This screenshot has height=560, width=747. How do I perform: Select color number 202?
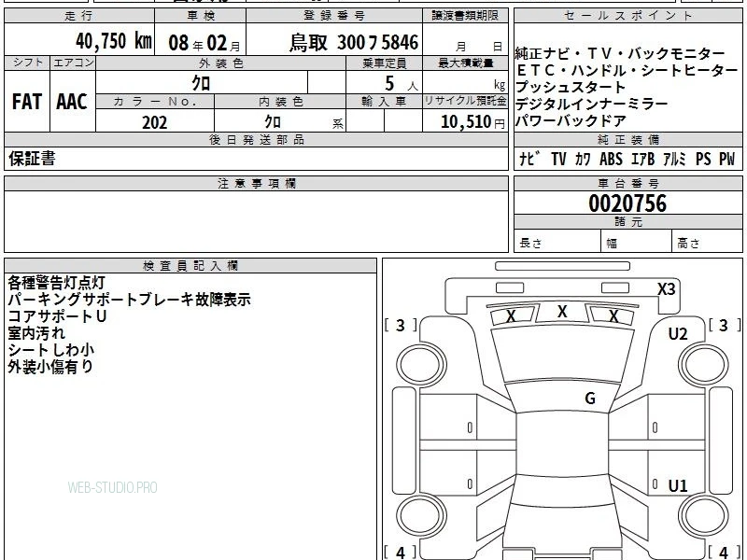pos(155,122)
